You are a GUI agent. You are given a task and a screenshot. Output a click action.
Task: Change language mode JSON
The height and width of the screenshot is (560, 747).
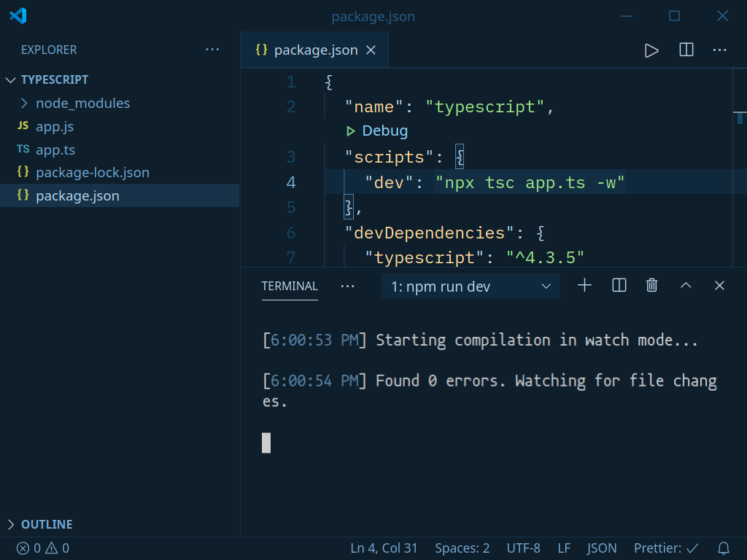coord(602,548)
